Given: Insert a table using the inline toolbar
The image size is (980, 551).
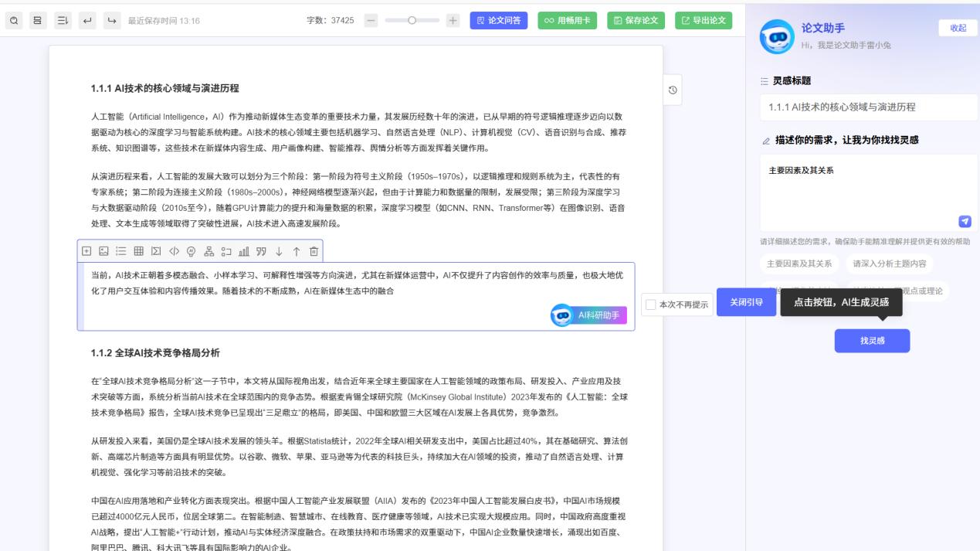Looking at the screenshot, I should pyautogui.click(x=139, y=253).
